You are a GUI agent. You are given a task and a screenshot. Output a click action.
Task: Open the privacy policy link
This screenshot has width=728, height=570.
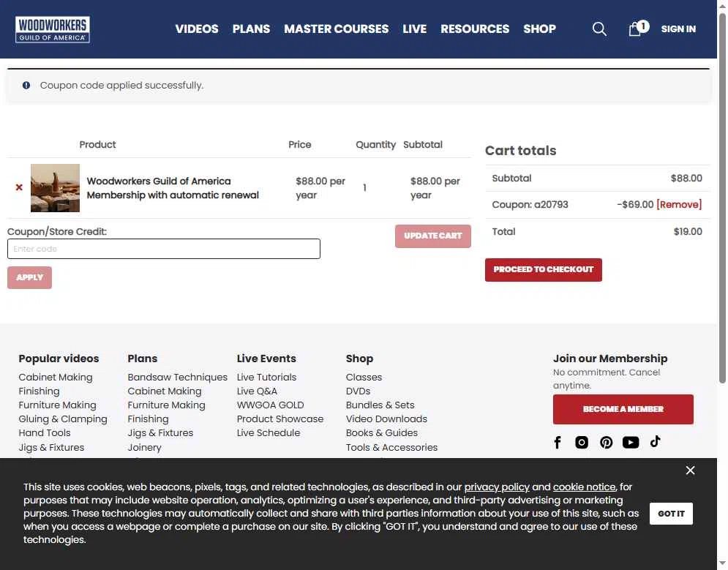click(496, 487)
